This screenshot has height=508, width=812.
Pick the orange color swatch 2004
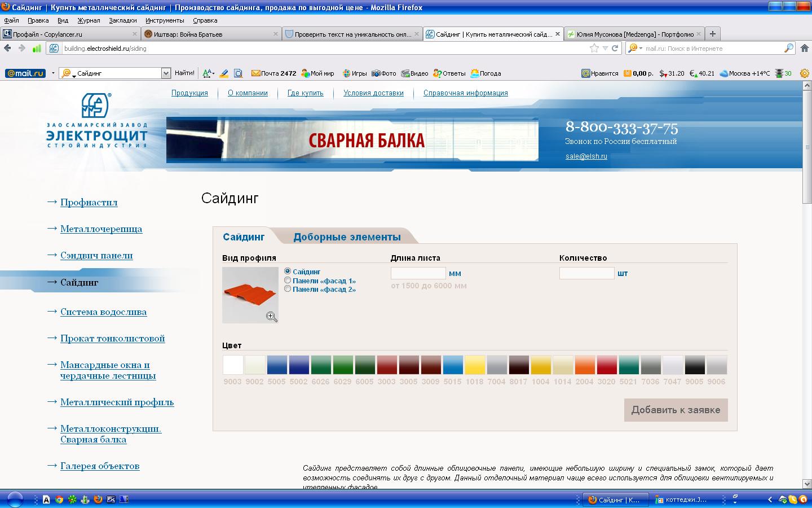(585, 365)
